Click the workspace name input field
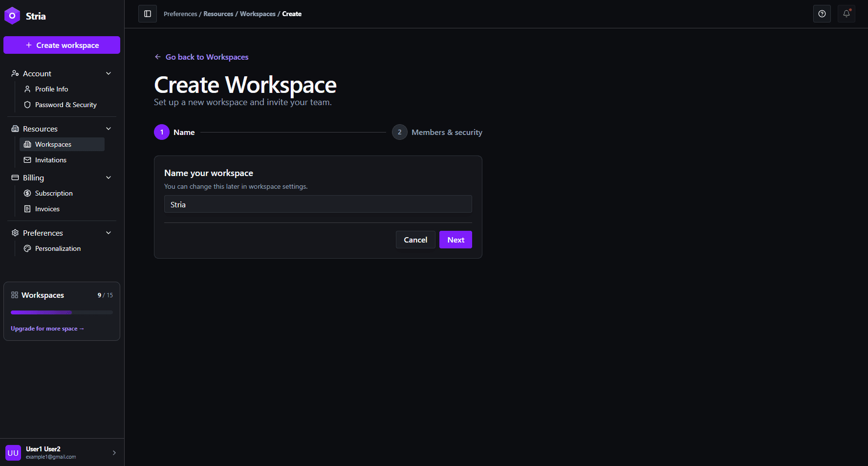Image resolution: width=868 pixels, height=466 pixels. pos(318,204)
